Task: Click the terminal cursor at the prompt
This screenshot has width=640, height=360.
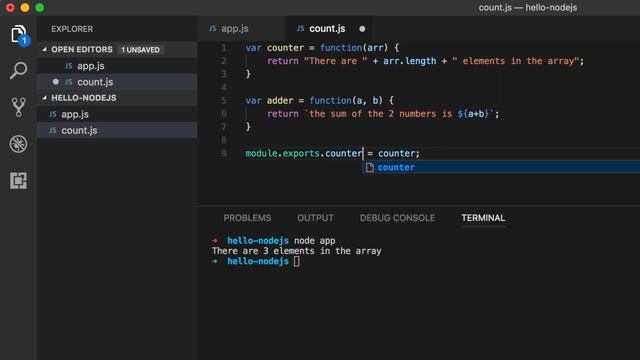Action: [297, 261]
